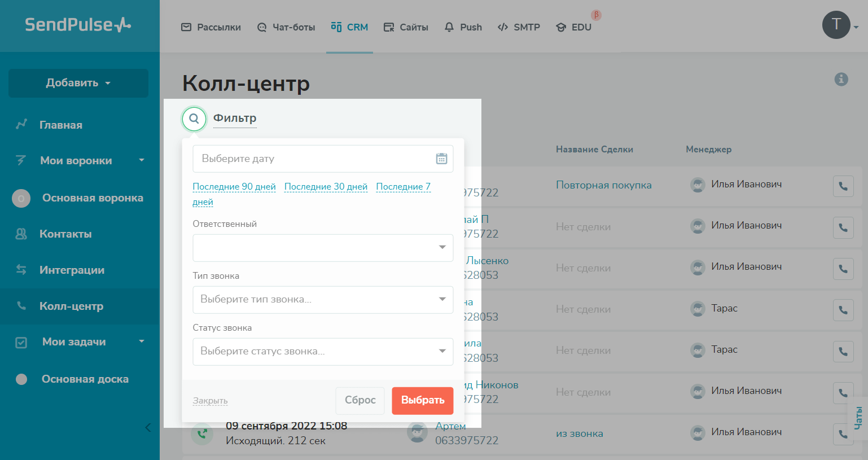Click the info icon near page title

[x=841, y=79]
